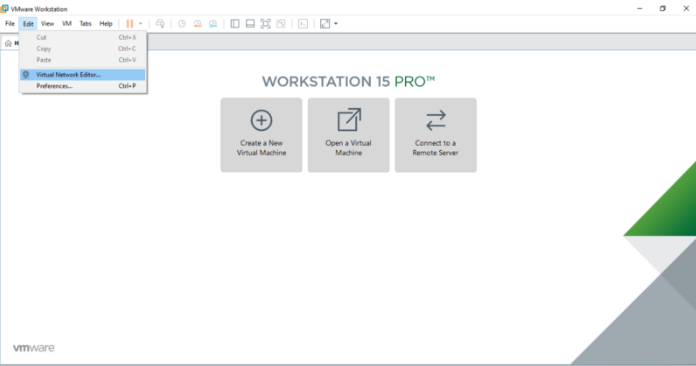Open the View menu
Viewport: 696px width, 366px height.
pos(47,24)
